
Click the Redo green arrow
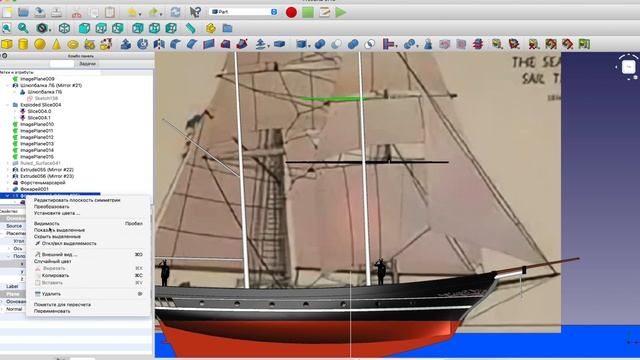tap(154, 12)
